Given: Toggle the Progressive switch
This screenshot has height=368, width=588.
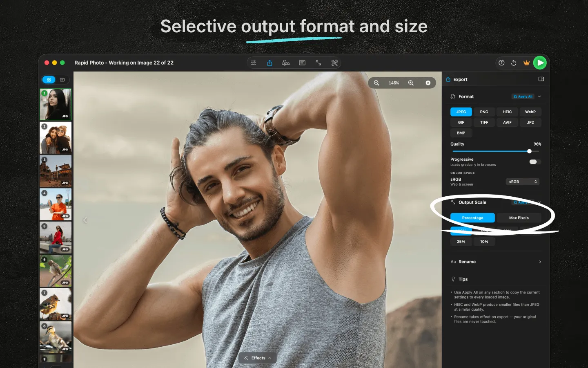Looking at the screenshot, I should pos(535,162).
